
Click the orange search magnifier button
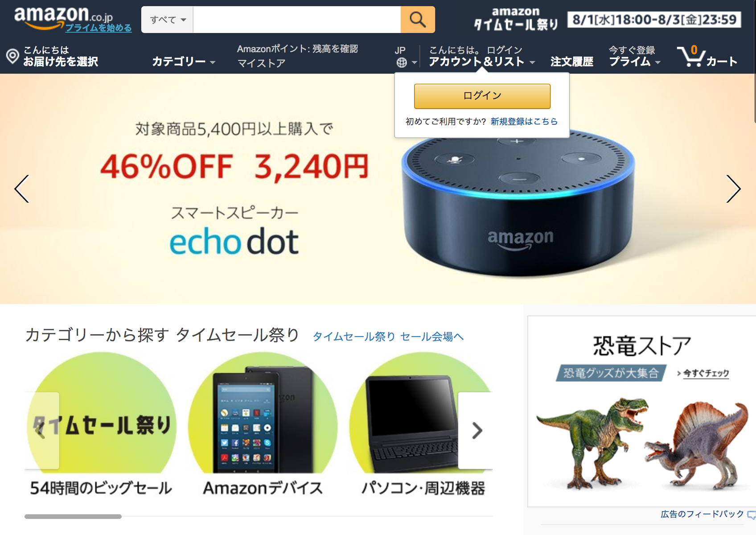tap(418, 20)
